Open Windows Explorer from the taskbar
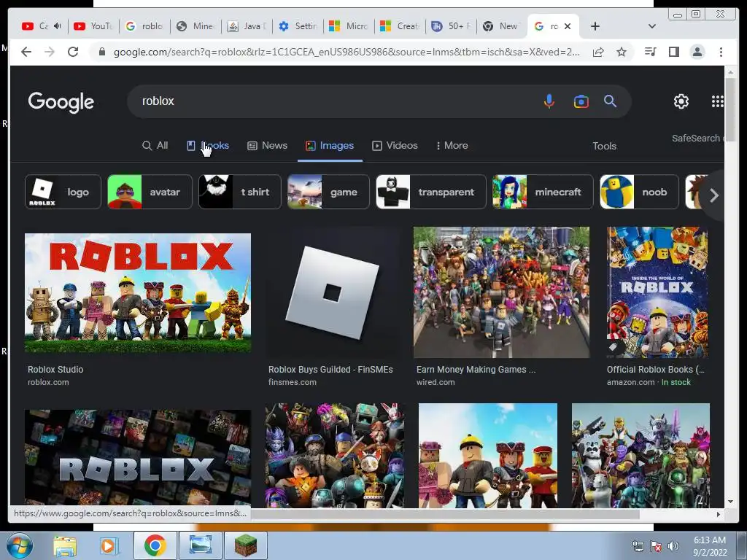The image size is (747, 560). point(65,545)
